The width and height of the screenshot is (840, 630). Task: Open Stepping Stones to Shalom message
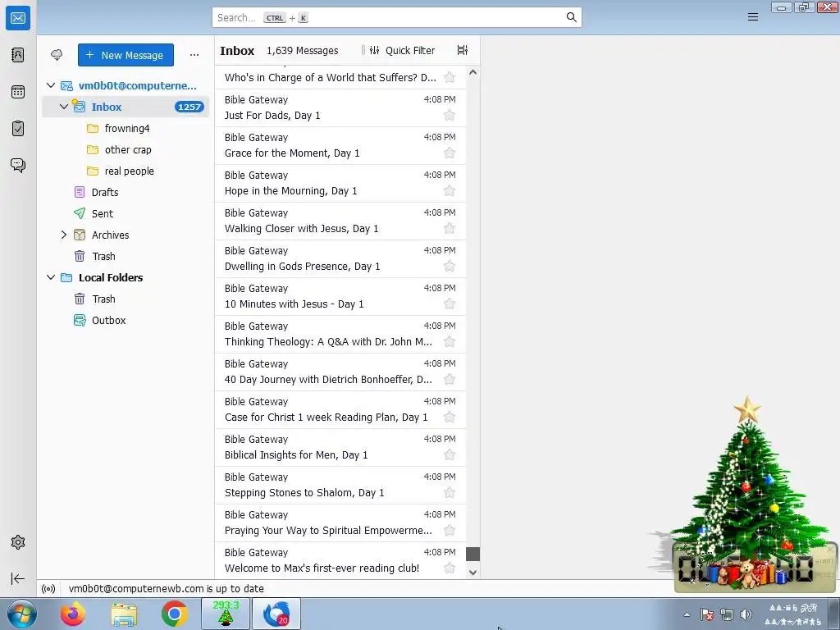point(340,486)
